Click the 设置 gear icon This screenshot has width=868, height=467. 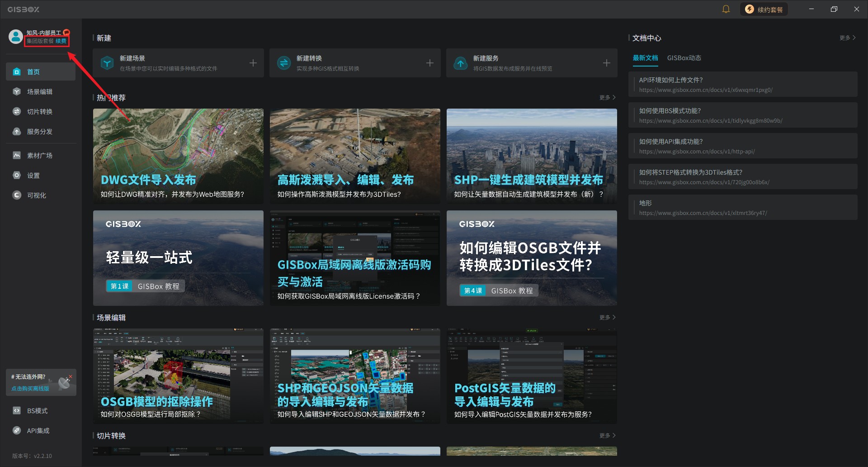[x=17, y=175]
